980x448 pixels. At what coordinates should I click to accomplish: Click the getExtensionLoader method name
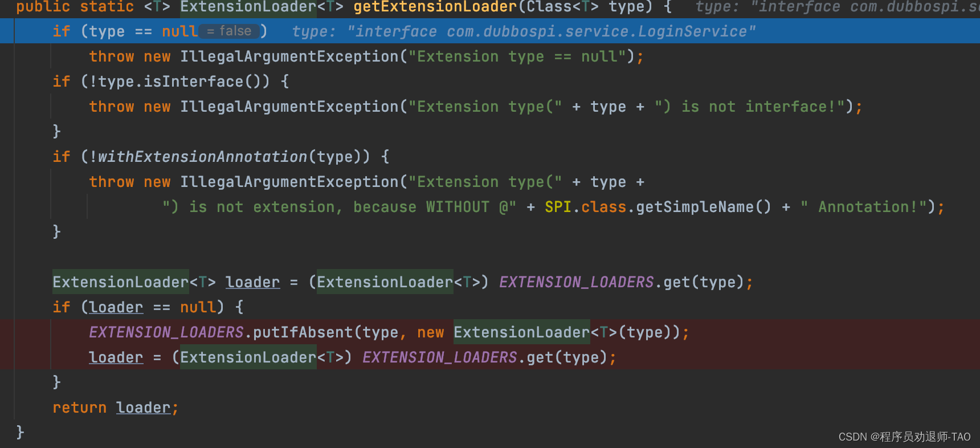pos(435,7)
